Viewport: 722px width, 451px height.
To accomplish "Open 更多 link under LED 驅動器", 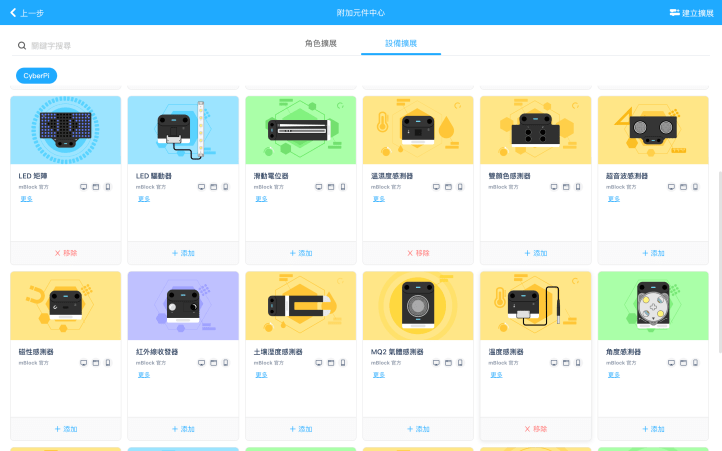I will click(x=144, y=199).
